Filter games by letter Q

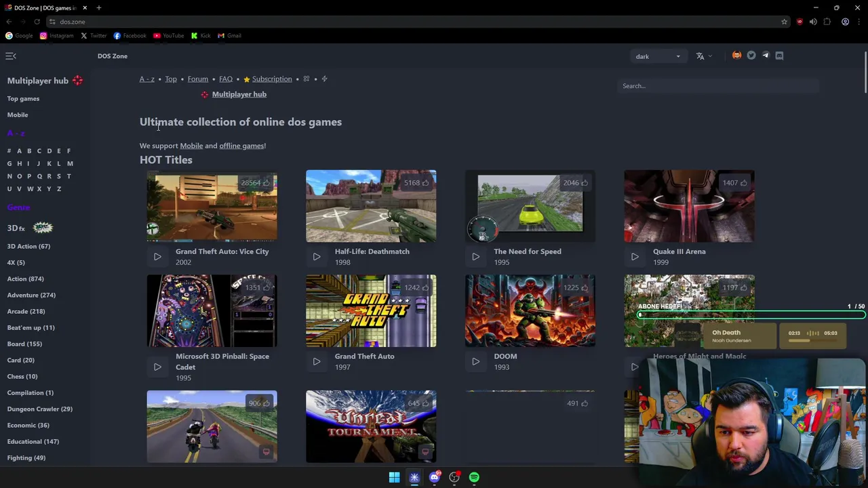point(39,176)
